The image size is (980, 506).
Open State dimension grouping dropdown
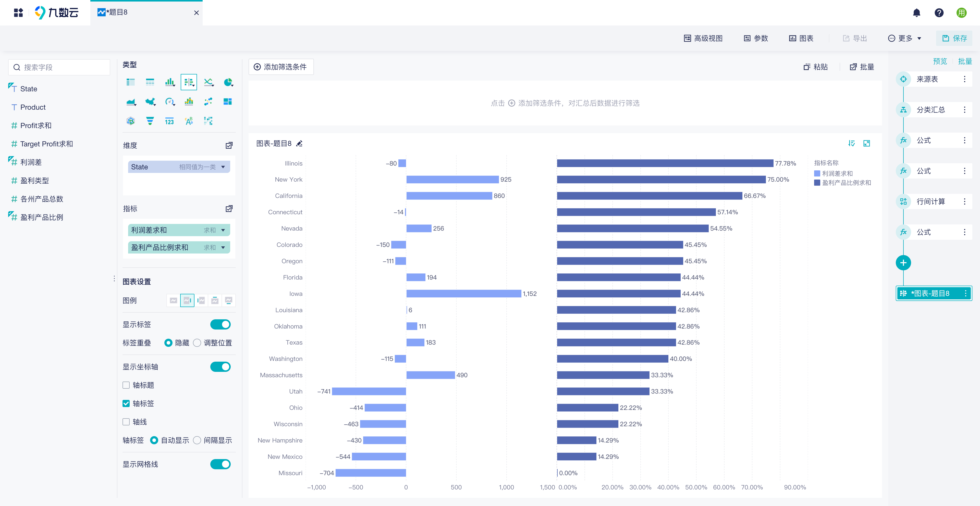click(223, 167)
